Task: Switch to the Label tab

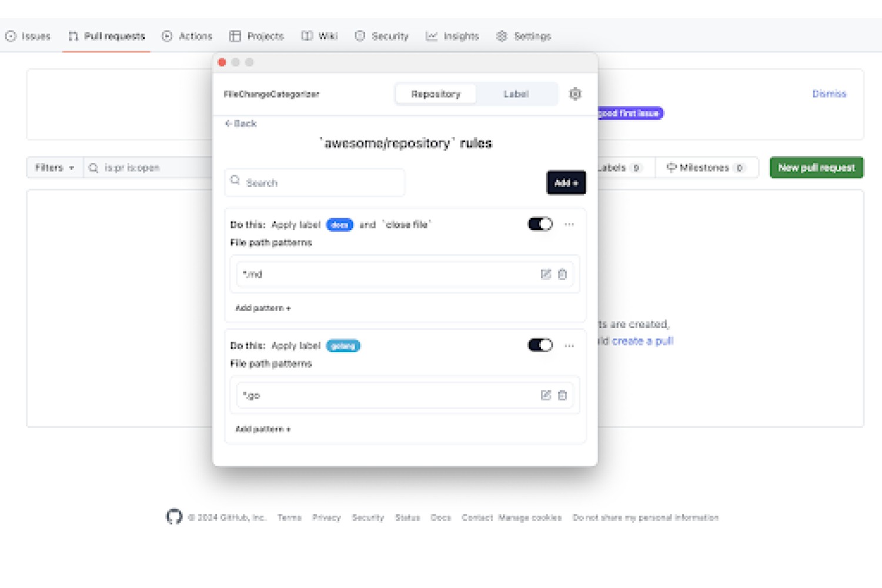Action: click(516, 94)
